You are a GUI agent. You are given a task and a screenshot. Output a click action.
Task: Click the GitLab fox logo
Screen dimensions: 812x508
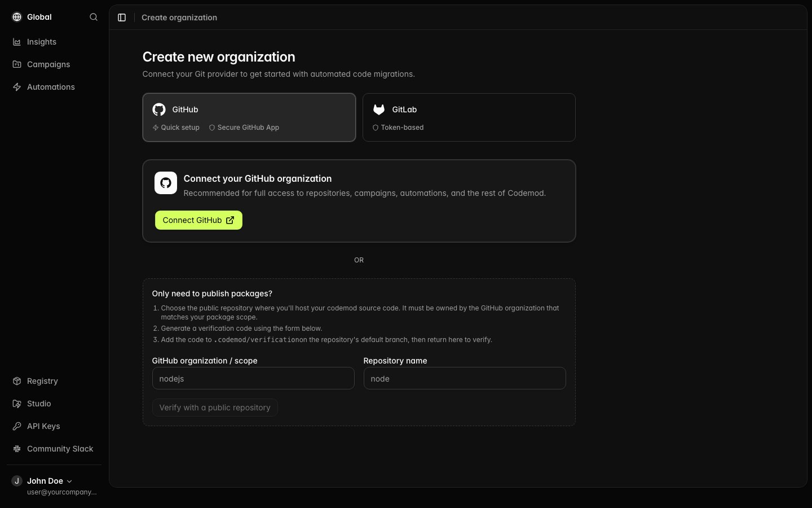pos(379,110)
